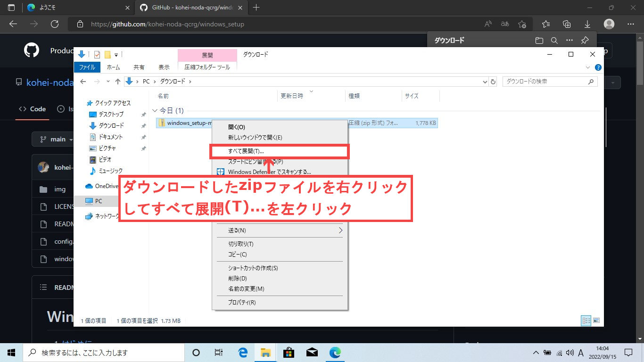The width and height of the screenshot is (644, 362).
Task: Go up one folder level in Explorer
Action: pos(117,82)
